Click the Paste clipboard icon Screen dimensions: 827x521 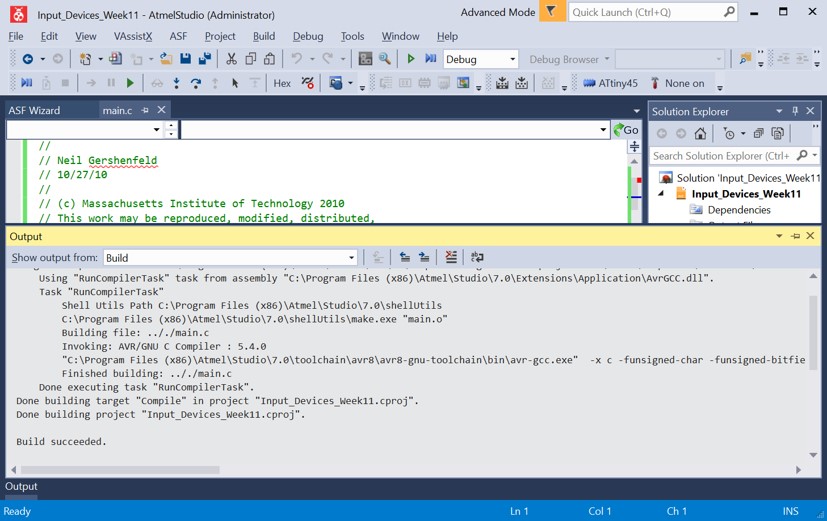click(x=270, y=59)
